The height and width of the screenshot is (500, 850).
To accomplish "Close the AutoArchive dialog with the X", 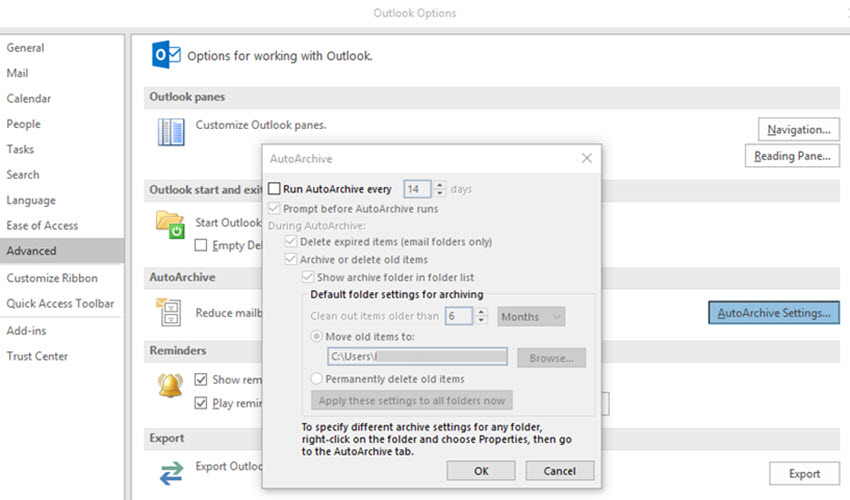I will 587,158.
